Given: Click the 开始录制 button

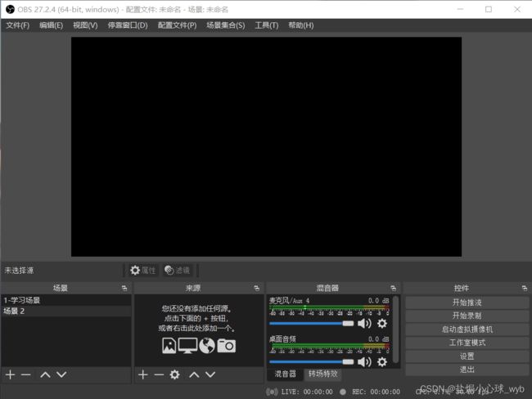Looking at the screenshot, I should coord(467,316).
